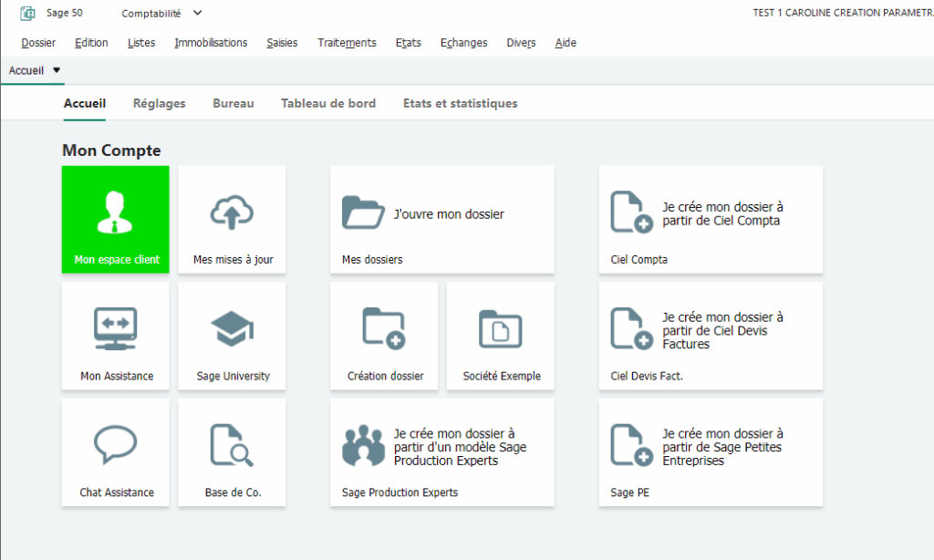Viewport: 934px width, 560px height.
Task: Click the Mes mises à jour cloud icon
Action: 232,212
